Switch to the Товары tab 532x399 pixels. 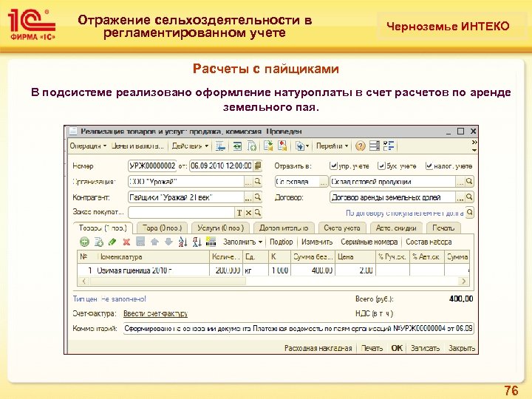(103, 228)
